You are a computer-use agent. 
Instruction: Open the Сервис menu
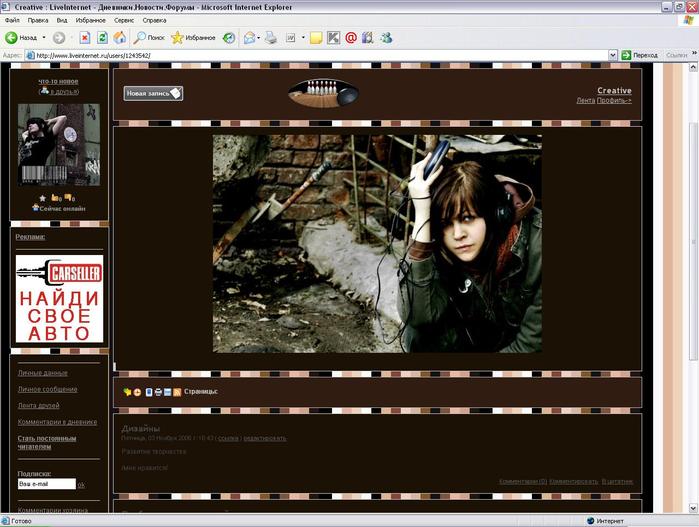(124, 20)
